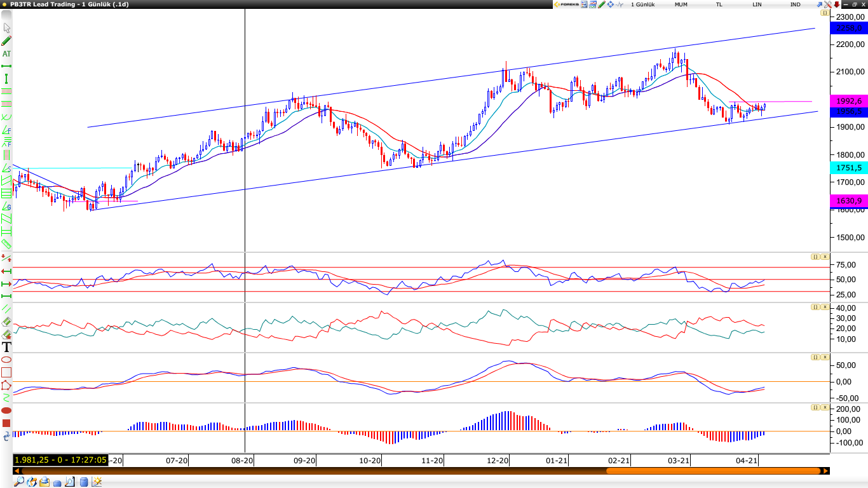Close the histogram indicator panel
This screenshot has height=488, width=868.
[x=825, y=407]
